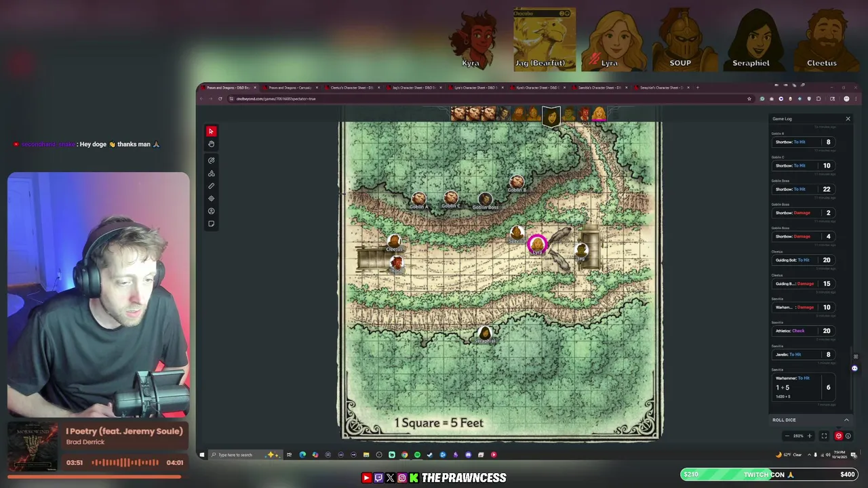Reload the browser page
868x488 pixels.
point(220,99)
